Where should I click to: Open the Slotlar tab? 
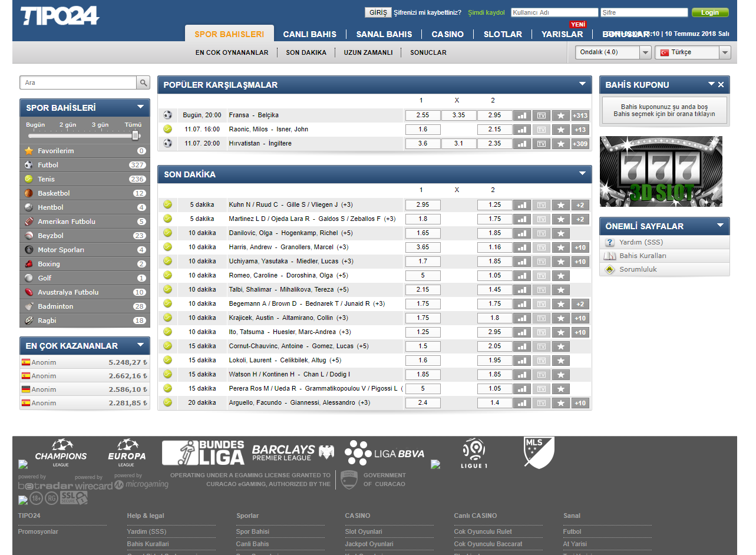pos(503,34)
